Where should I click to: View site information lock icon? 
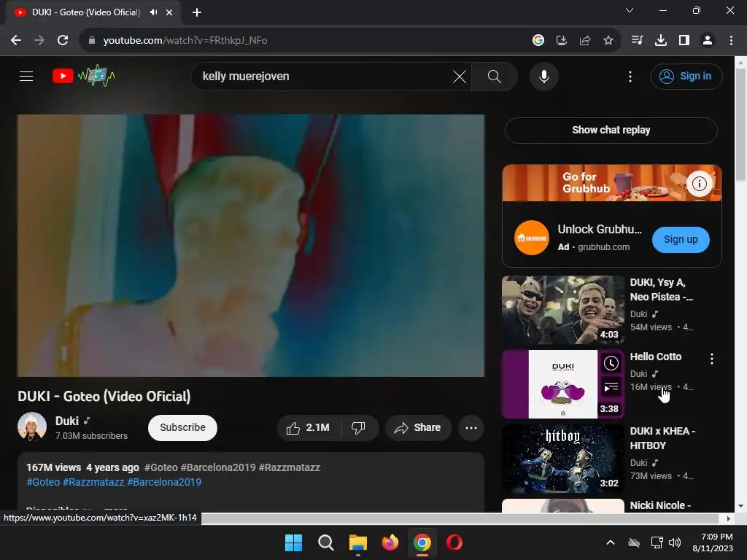tap(92, 41)
